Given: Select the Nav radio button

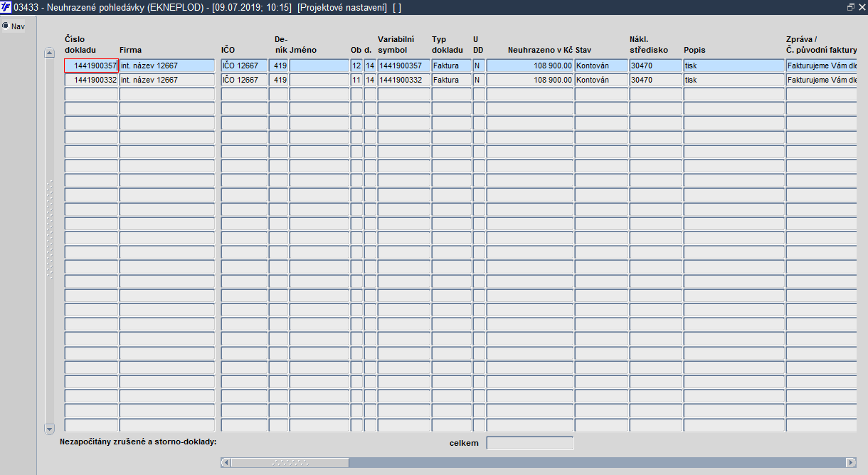Looking at the screenshot, I should click(6, 26).
